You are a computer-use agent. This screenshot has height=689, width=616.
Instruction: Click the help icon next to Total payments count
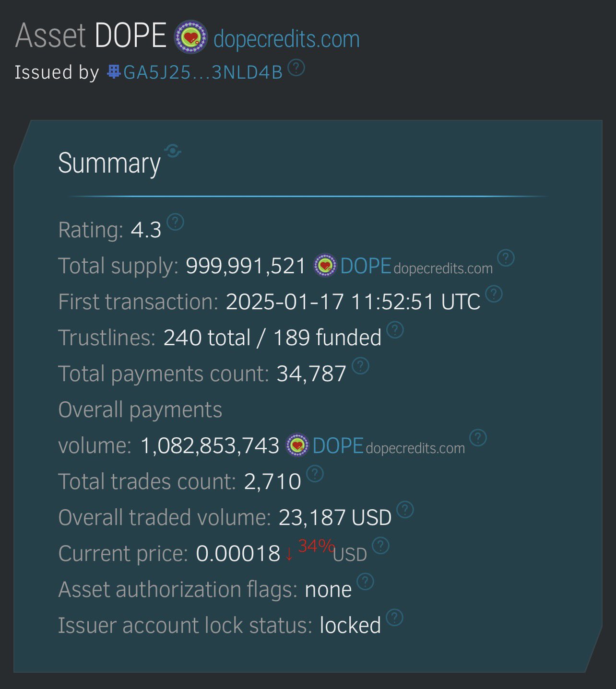(x=360, y=366)
